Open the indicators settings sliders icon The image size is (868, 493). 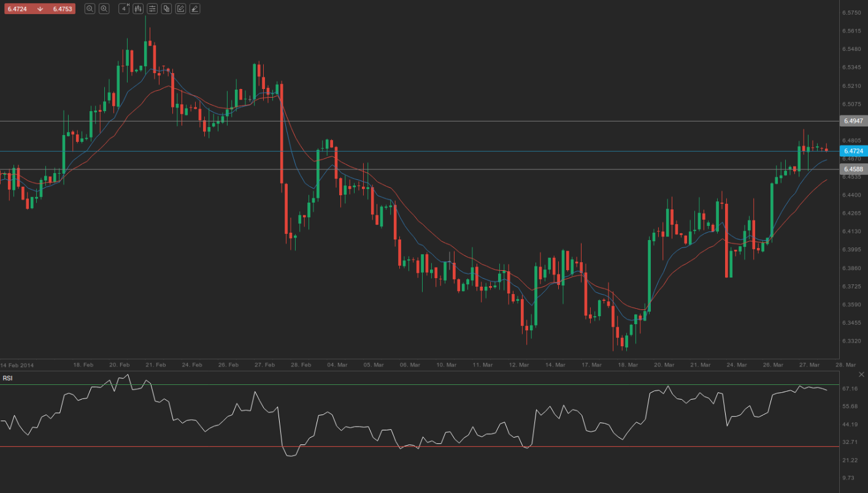[152, 9]
